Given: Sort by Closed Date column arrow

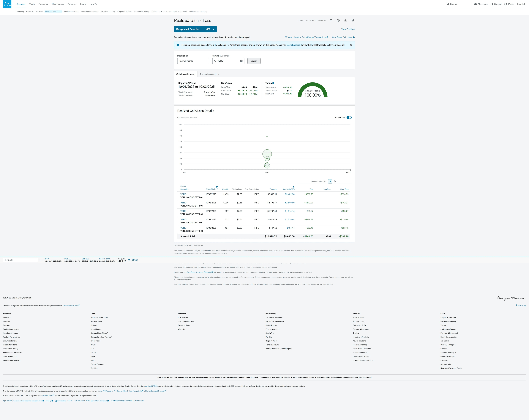Looking at the screenshot, I should tap(217, 189).
